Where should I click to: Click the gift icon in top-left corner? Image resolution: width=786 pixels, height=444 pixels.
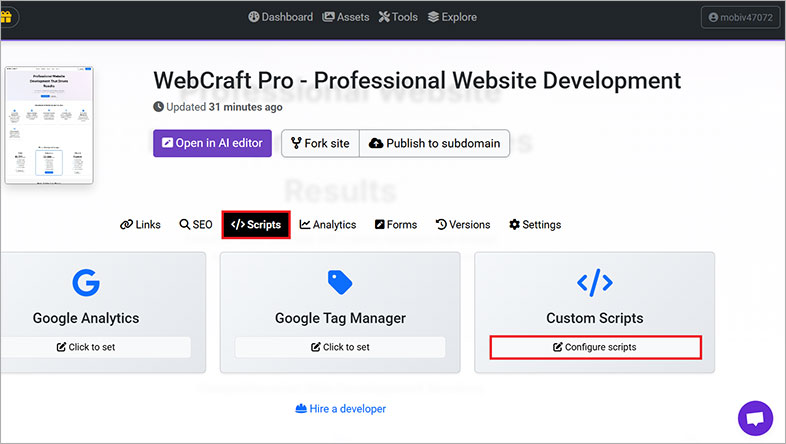point(6,17)
